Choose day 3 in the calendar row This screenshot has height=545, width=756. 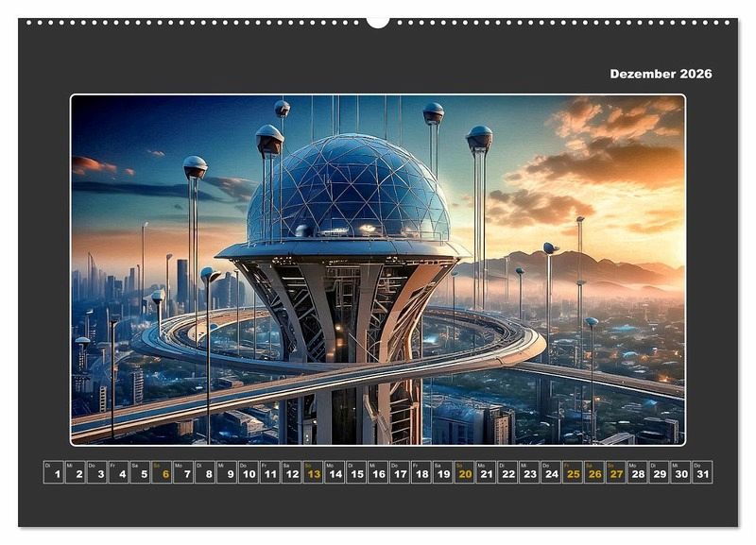[97, 472]
